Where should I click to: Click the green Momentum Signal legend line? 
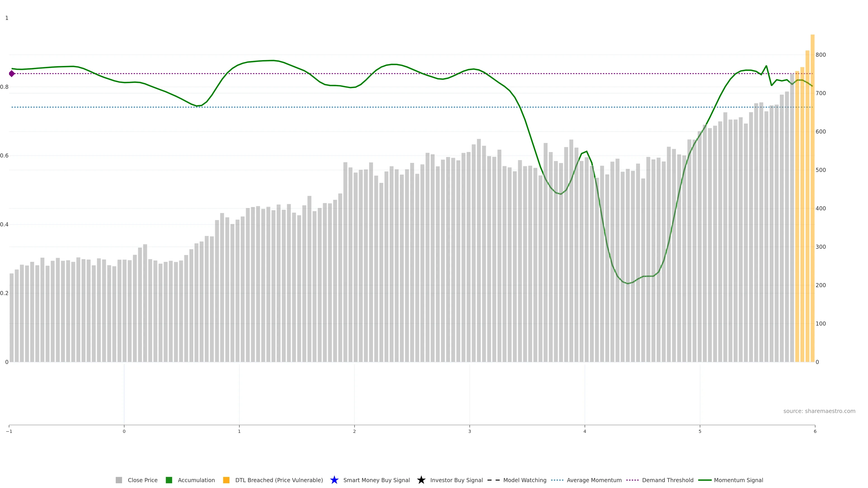click(705, 480)
